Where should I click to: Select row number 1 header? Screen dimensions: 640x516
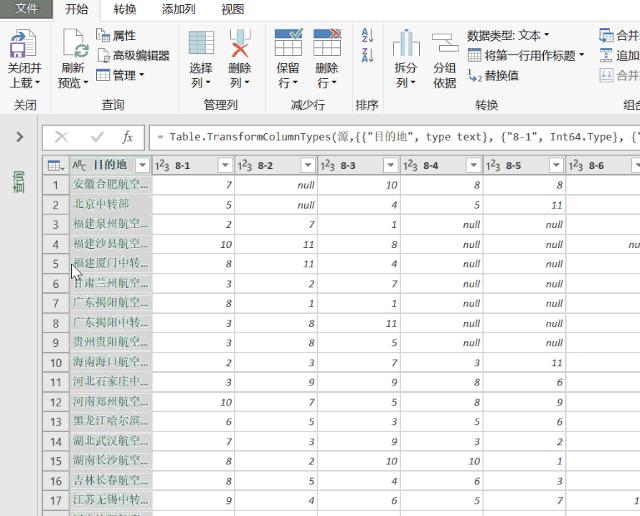(x=56, y=185)
